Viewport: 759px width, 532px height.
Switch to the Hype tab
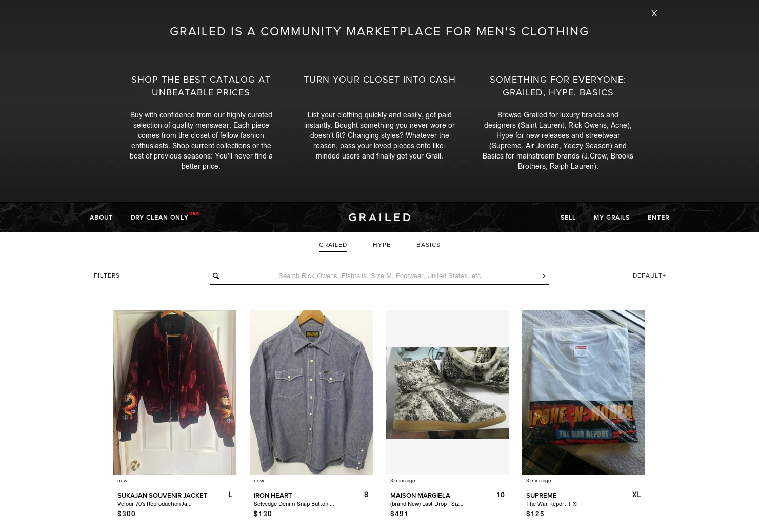[382, 245]
